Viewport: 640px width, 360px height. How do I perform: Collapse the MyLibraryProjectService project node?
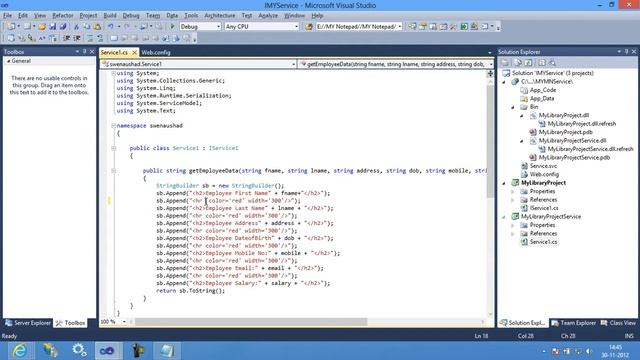[x=504, y=217]
